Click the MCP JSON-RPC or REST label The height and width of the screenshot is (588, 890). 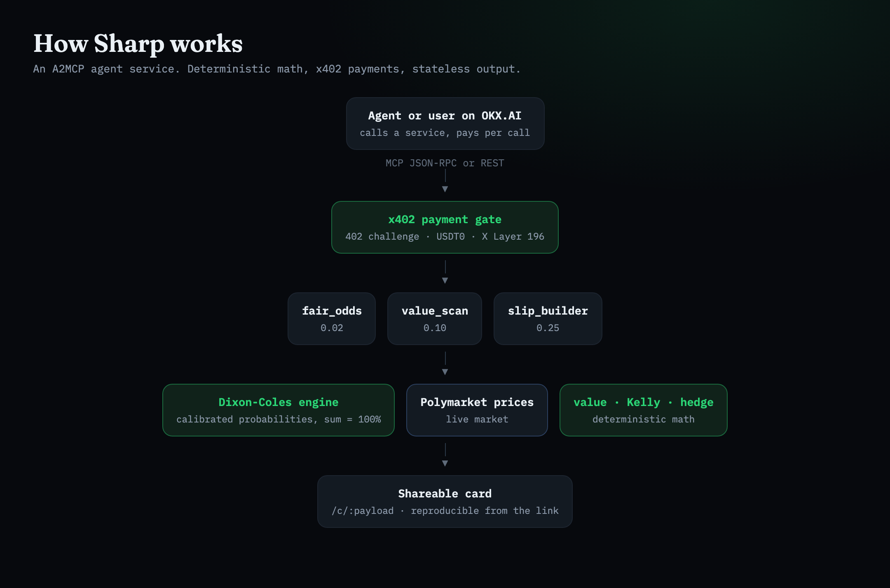[445, 163]
